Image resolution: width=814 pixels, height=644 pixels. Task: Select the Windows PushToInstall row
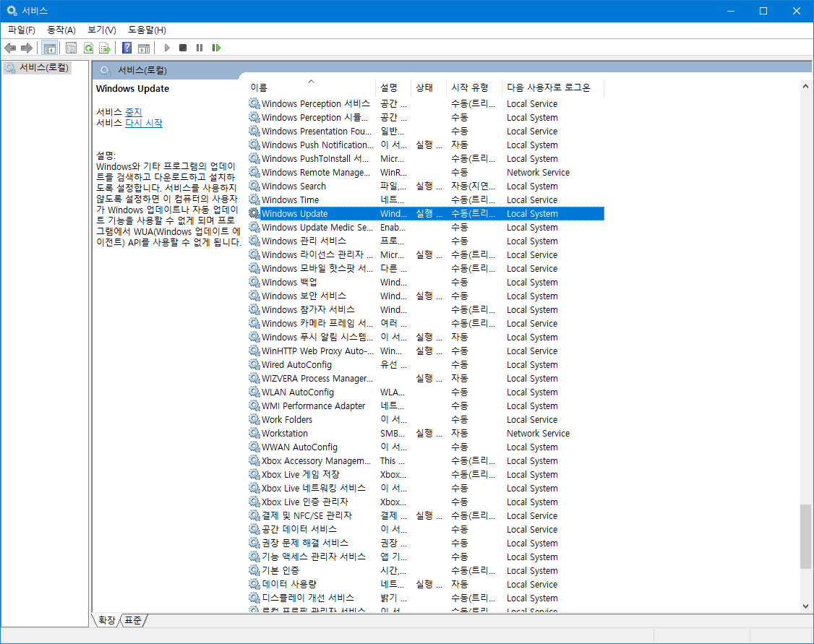point(426,159)
